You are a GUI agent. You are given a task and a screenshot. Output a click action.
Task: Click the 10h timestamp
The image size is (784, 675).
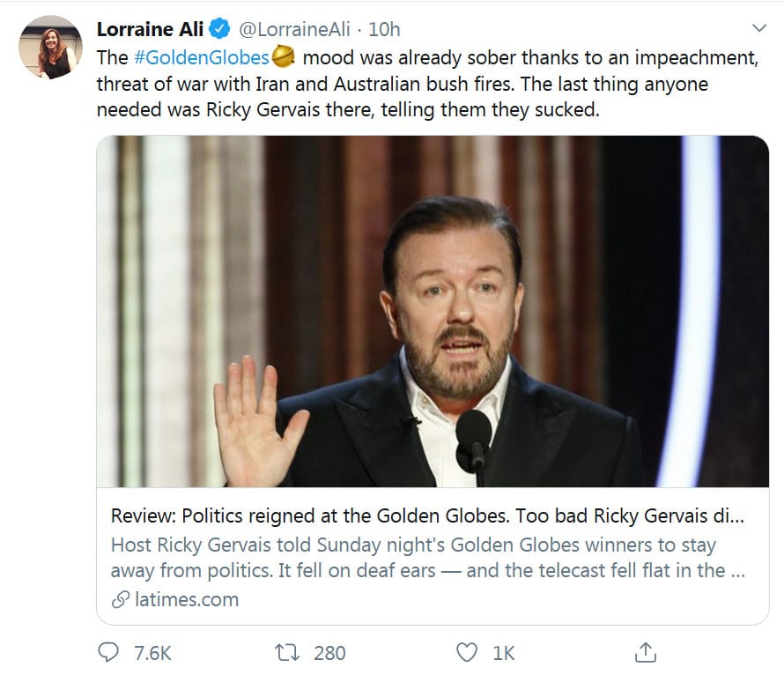tap(384, 30)
